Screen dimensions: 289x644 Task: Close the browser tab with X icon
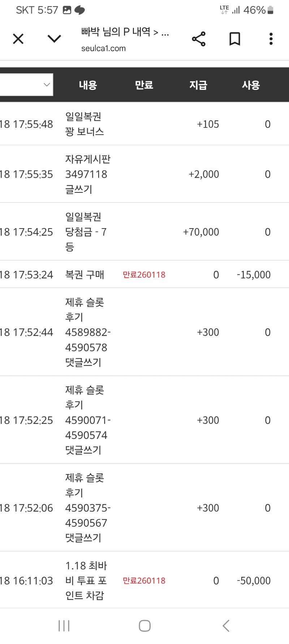click(18, 39)
